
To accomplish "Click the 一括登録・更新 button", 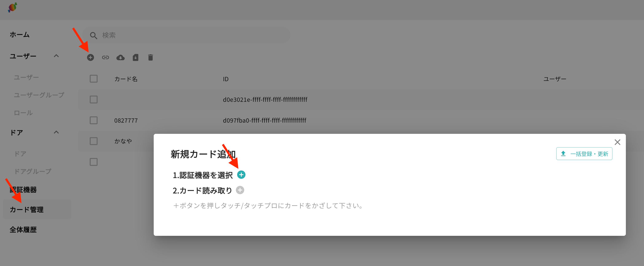I will point(584,154).
